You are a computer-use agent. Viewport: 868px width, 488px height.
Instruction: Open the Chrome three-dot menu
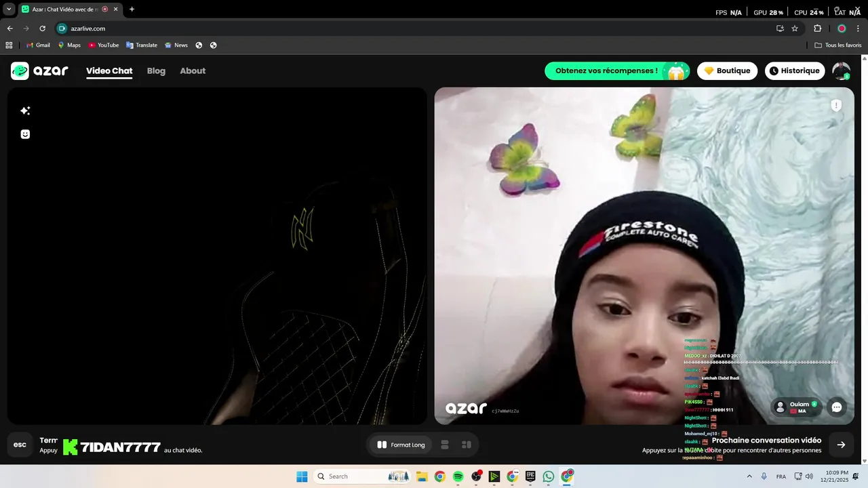pyautogui.click(x=859, y=28)
